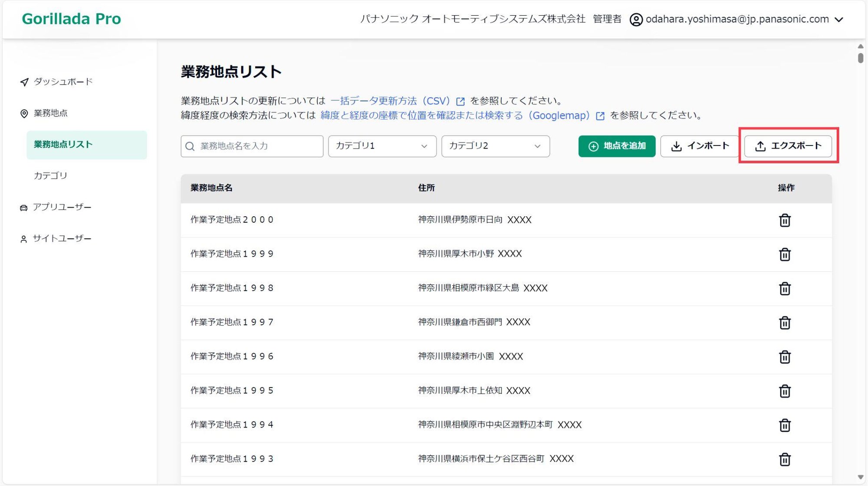
Task: Click the 住所 column header
Action: coord(426,188)
